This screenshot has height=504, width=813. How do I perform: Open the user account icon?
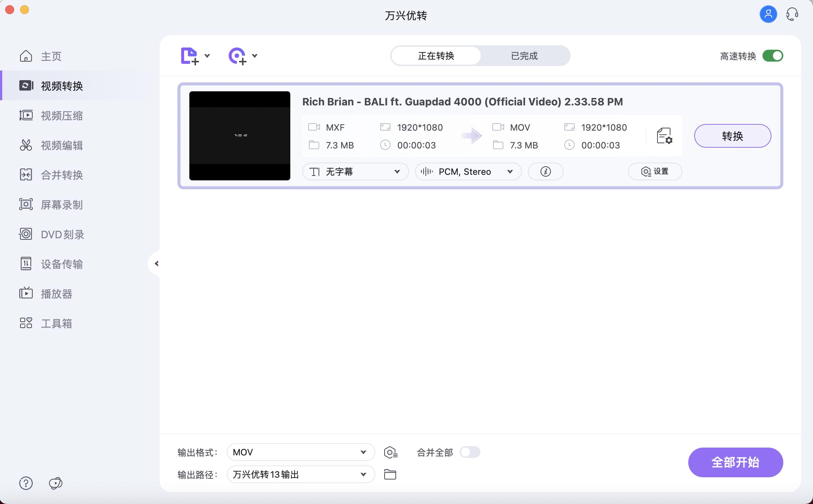click(x=768, y=14)
